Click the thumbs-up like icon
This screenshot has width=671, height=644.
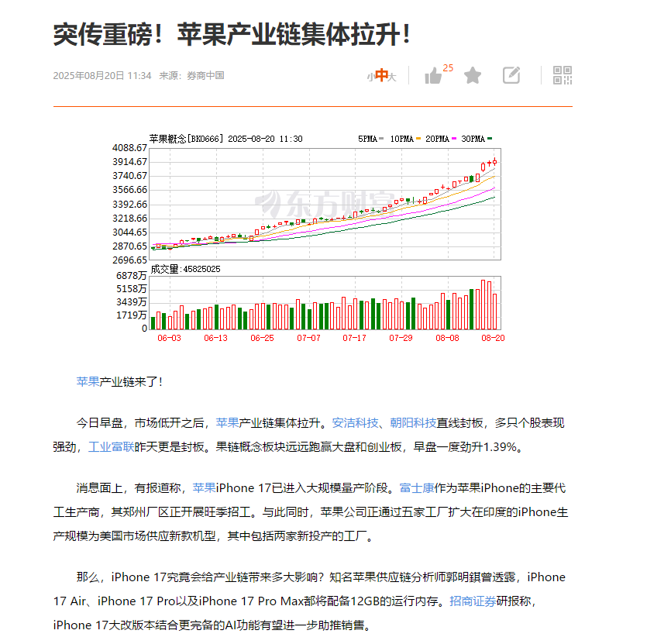tap(432, 76)
